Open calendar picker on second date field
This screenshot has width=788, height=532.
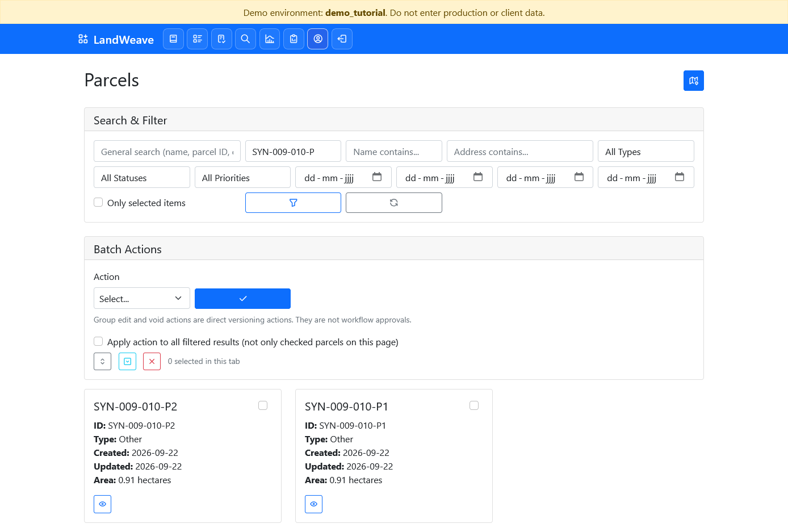(478, 177)
